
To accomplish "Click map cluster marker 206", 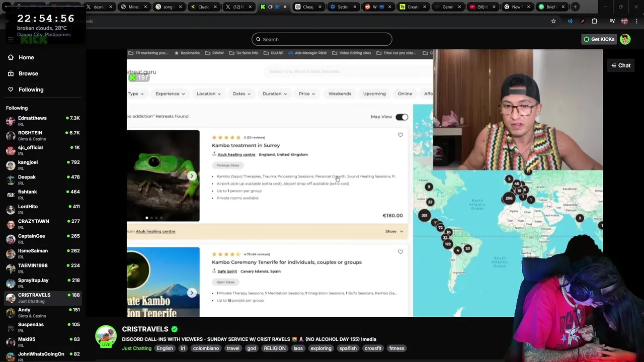I will click(x=509, y=198).
